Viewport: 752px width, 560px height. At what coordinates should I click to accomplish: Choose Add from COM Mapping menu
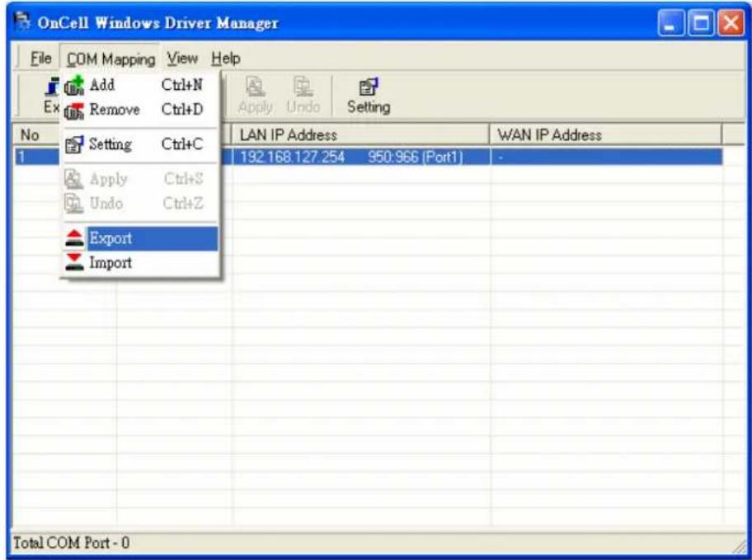pyautogui.click(x=140, y=86)
